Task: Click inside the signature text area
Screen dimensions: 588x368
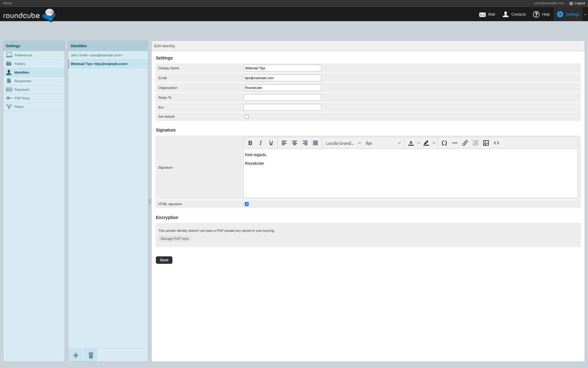Action: pos(410,173)
